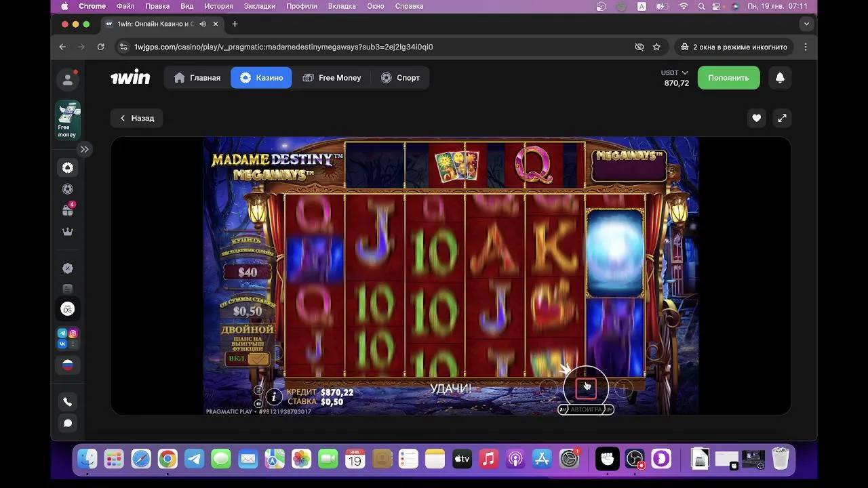
Task: Expand the game to fullscreen
Action: coord(782,118)
